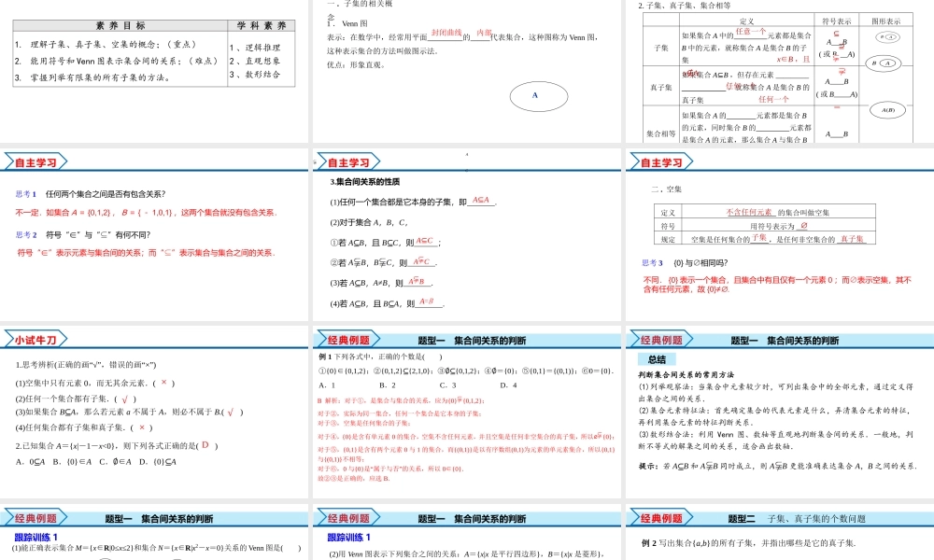Click the blue label 思考2
Viewport: 934px width, 560px height.
(25, 235)
